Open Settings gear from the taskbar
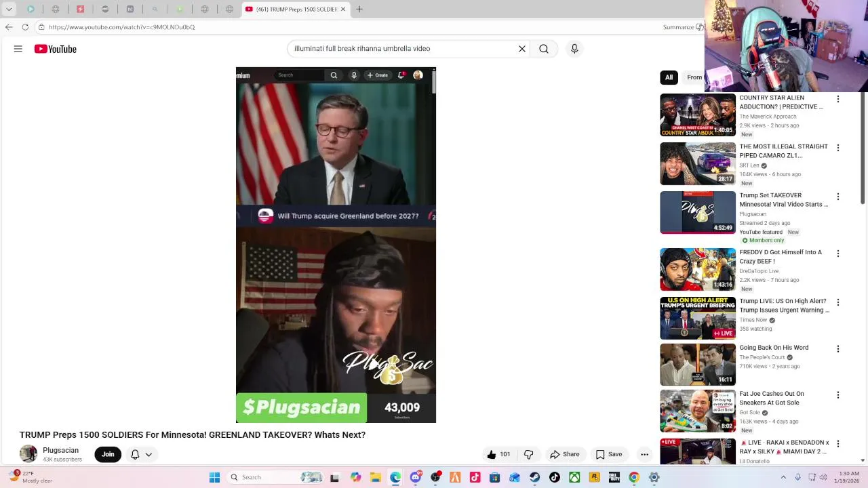 coord(654,477)
